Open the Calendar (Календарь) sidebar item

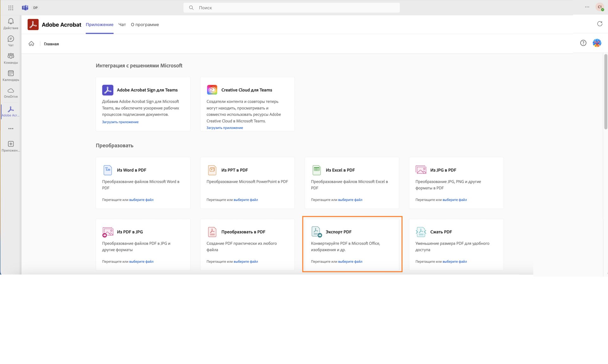pyautogui.click(x=11, y=76)
